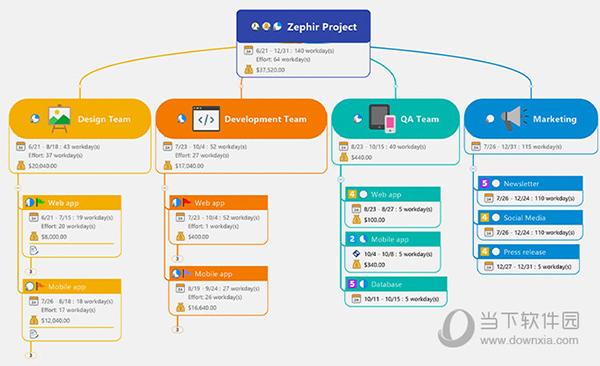Collapse the Development Team branch

tap(165, 188)
